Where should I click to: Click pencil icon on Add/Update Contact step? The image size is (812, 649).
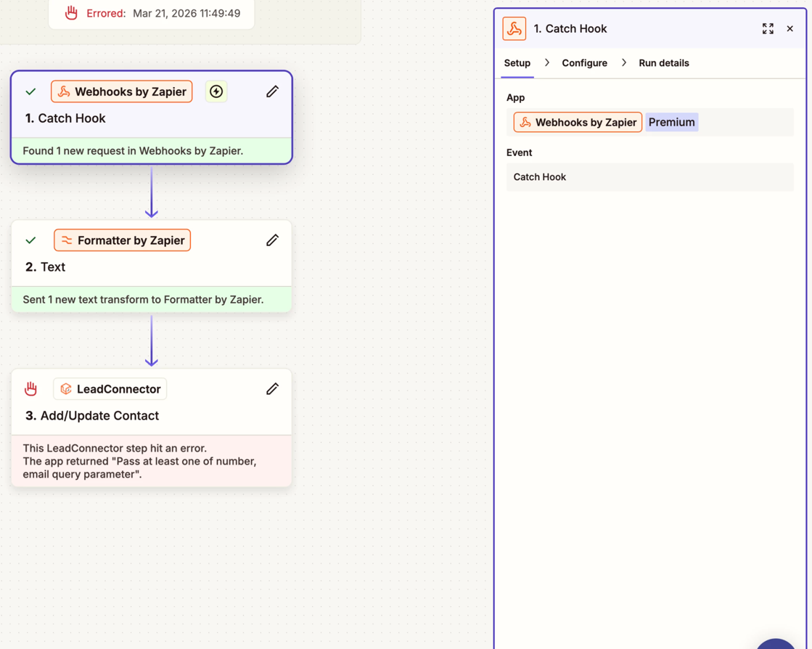(x=272, y=389)
